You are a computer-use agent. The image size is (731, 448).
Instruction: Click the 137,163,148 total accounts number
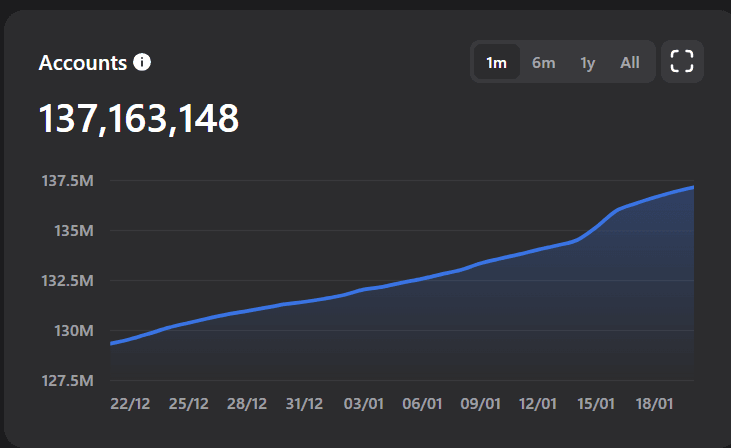coord(139,119)
